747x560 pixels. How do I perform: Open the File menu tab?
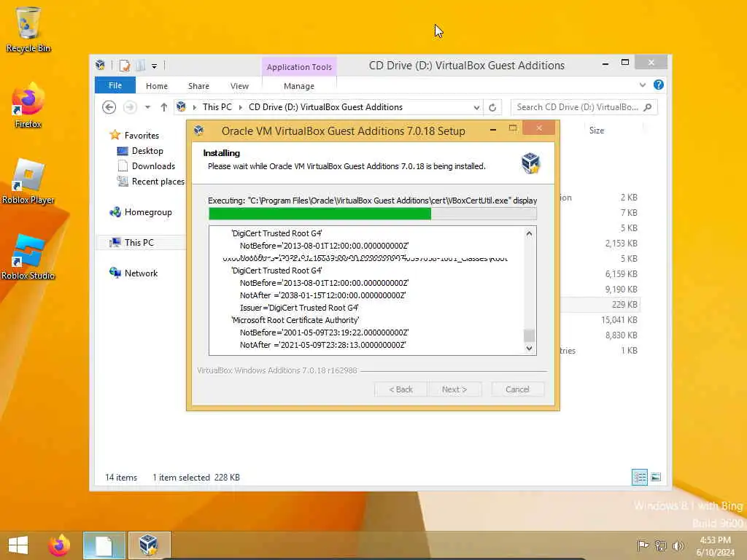tap(115, 85)
